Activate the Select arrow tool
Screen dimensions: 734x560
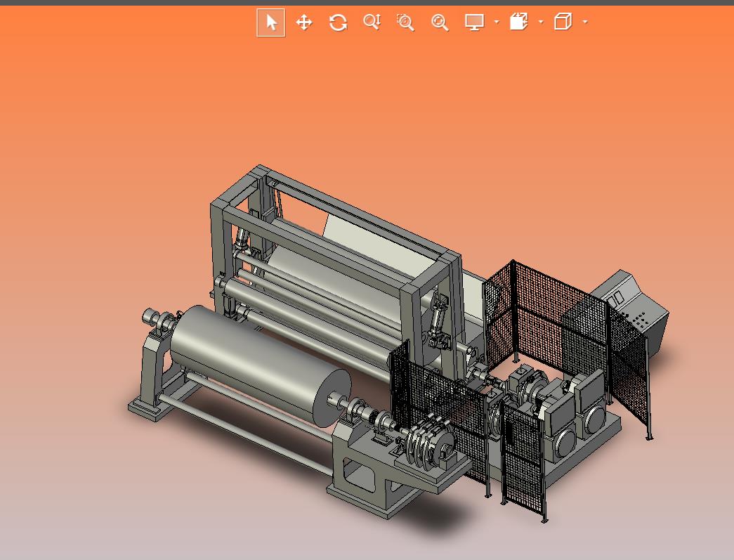(271, 22)
